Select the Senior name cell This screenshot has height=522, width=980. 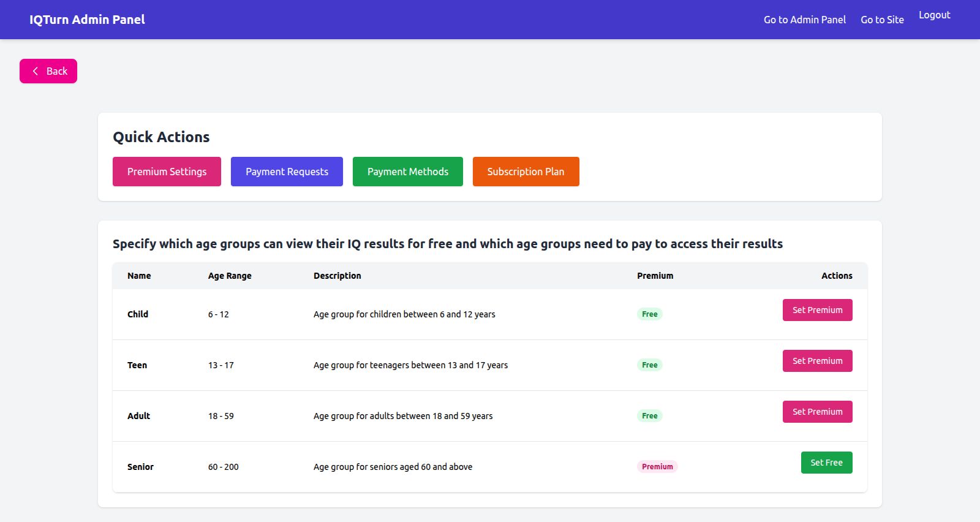pos(140,467)
